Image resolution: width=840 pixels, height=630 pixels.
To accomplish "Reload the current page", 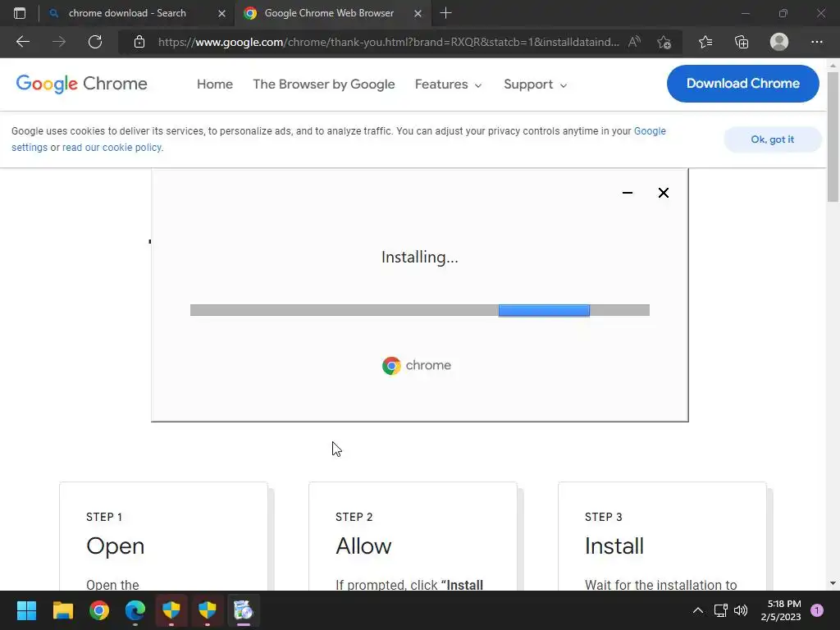I will [x=95, y=42].
